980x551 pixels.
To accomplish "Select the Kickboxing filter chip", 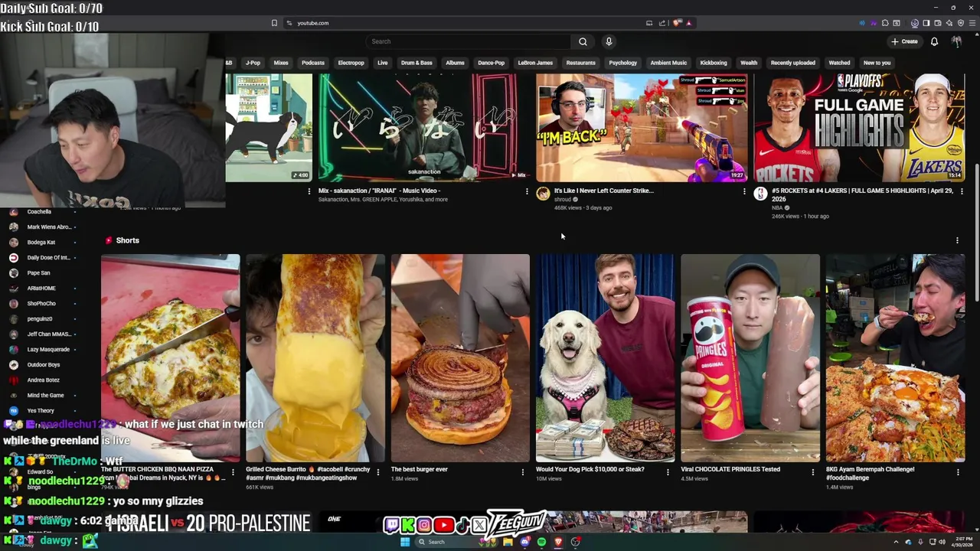I will pos(714,63).
